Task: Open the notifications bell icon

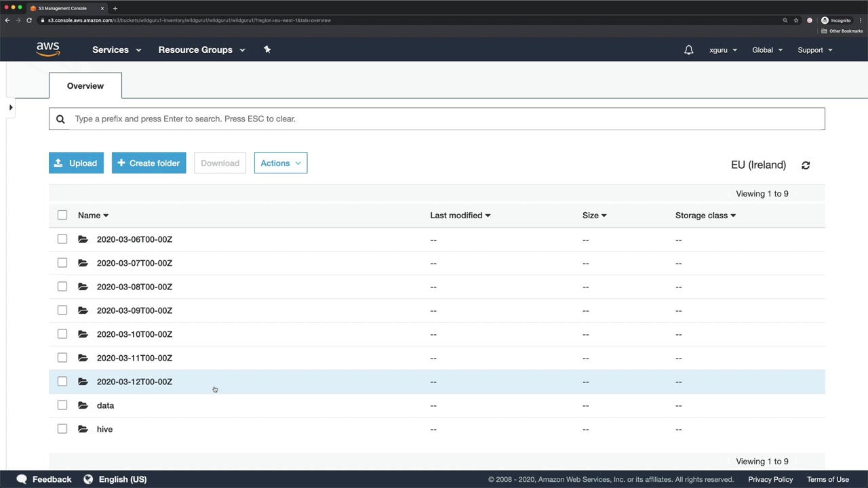Action: [x=688, y=49]
